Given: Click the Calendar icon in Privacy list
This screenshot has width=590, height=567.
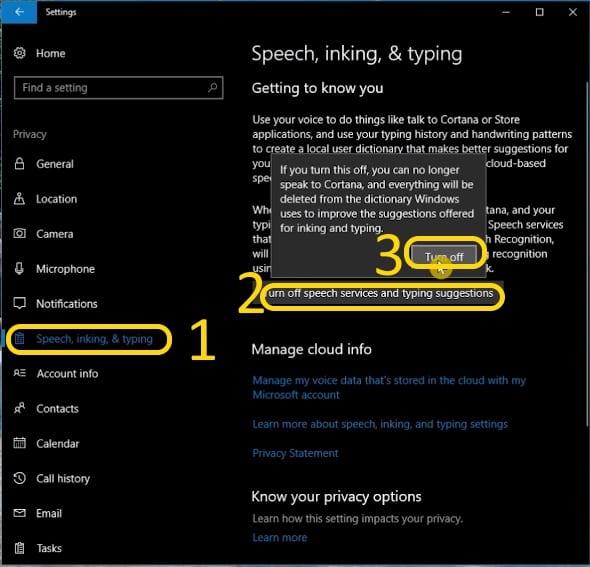Looking at the screenshot, I should [x=20, y=443].
